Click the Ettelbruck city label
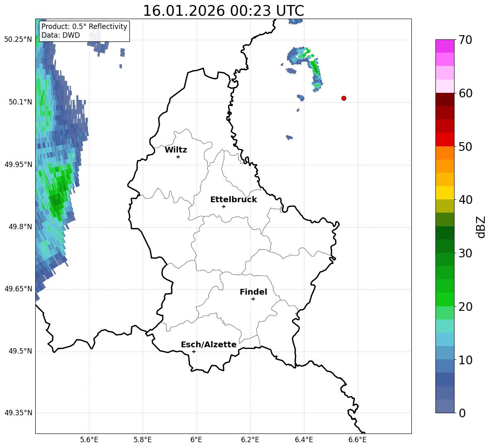 click(233, 200)
